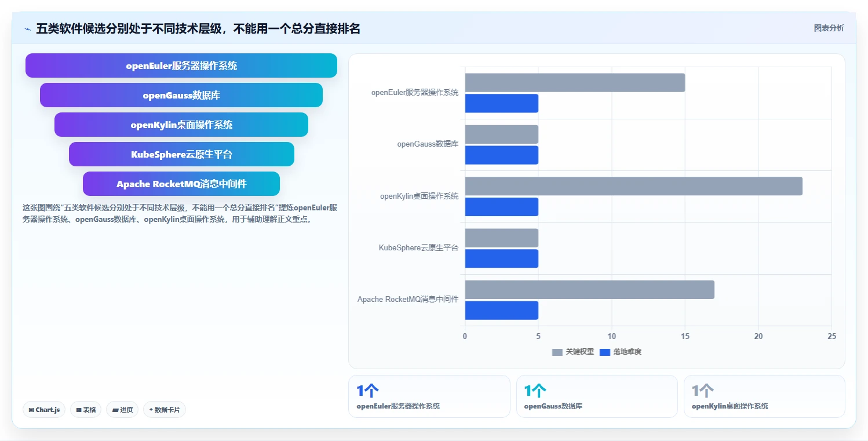Image resolution: width=868 pixels, height=441 pixels.
Task: Click x-axis tick value 25
Action: point(831,336)
